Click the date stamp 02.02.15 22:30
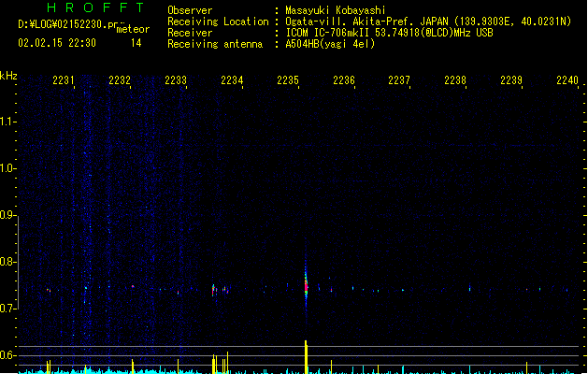The image size is (588, 374). (x=57, y=43)
